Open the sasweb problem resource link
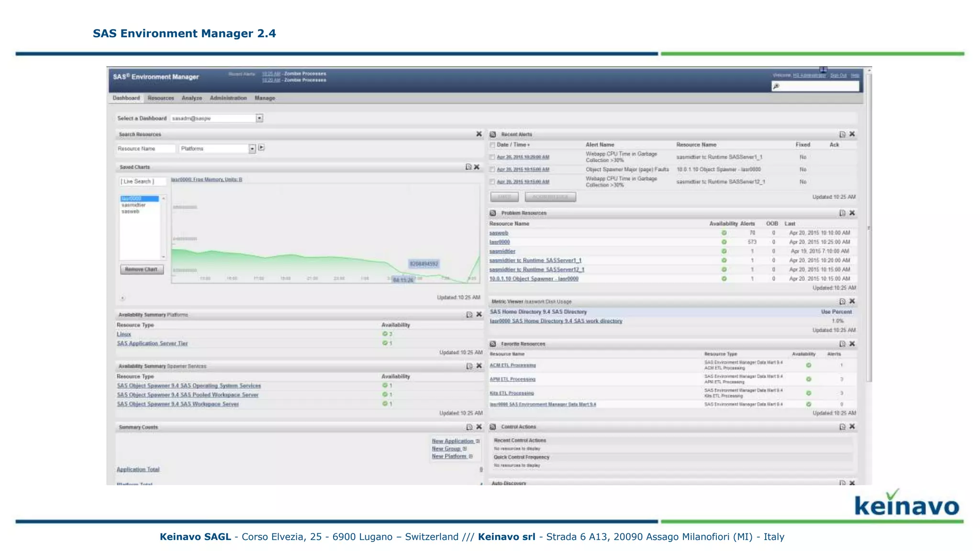This screenshot has width=980, height=551. pos(499,233)
